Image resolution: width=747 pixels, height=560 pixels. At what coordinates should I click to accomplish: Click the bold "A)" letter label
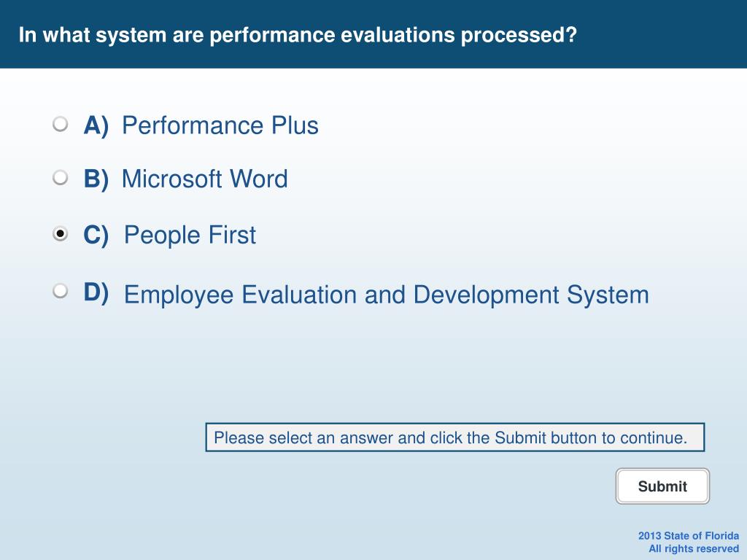coord(96,125)
